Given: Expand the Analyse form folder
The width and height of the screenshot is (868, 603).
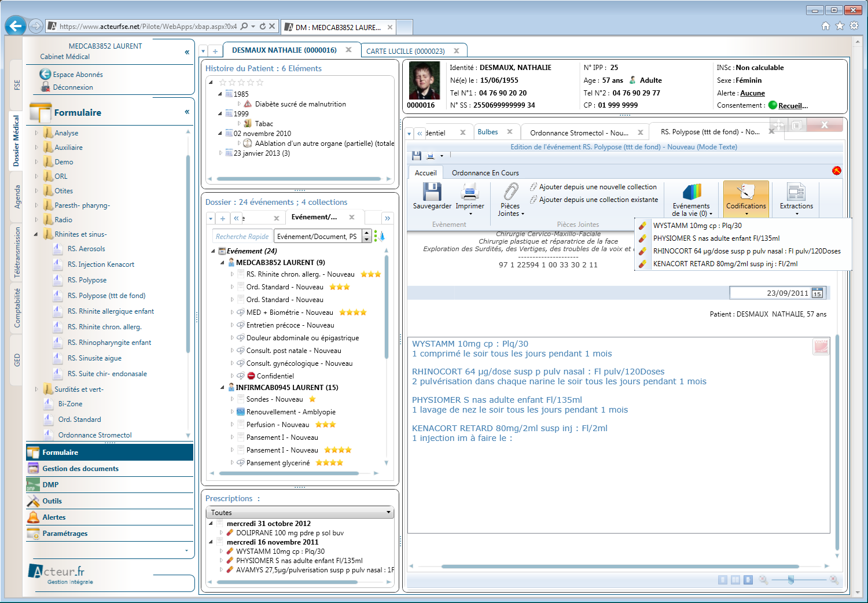Looking at the screenshot, I should click(36, 133).
